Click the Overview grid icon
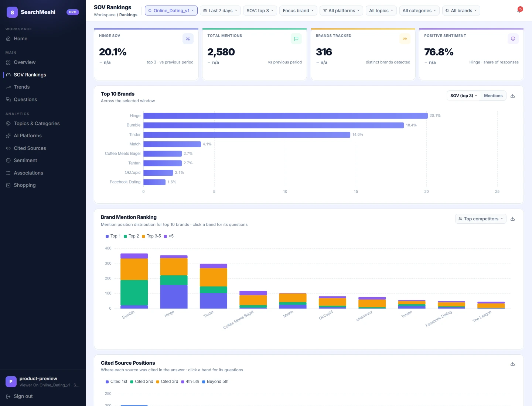Image resolution: width=532 pixels, height=406 pixels. [x=8, y=62]
